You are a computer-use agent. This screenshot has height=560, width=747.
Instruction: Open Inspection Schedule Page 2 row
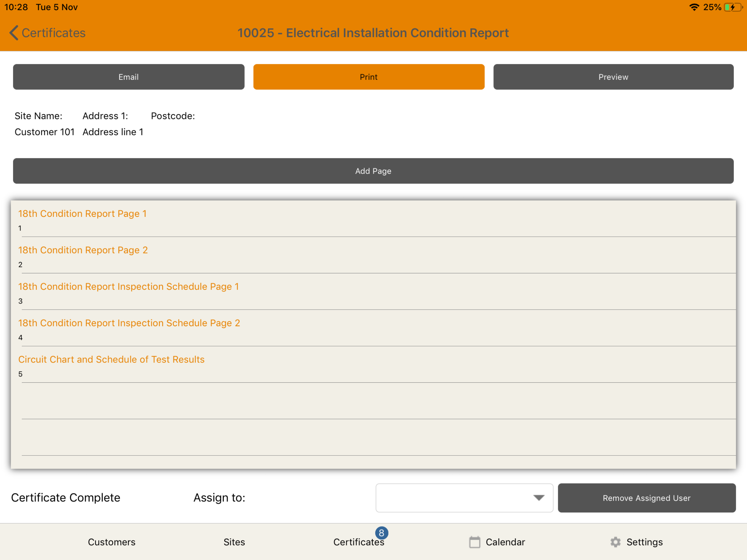point(373,328)
